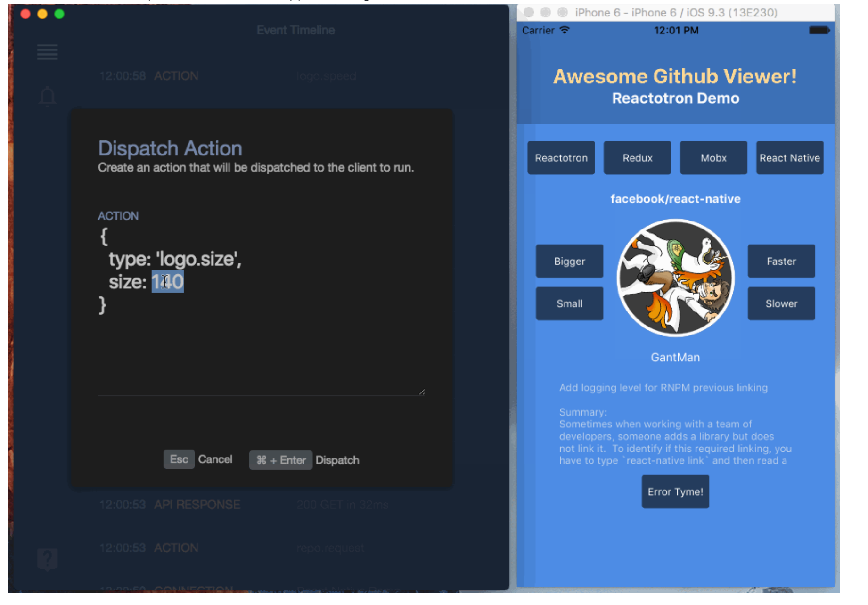Viewport: 868px width, 605px height.
Task: Click the iPhone 6 simulator window title bar
Action: (x=676, y=12)
